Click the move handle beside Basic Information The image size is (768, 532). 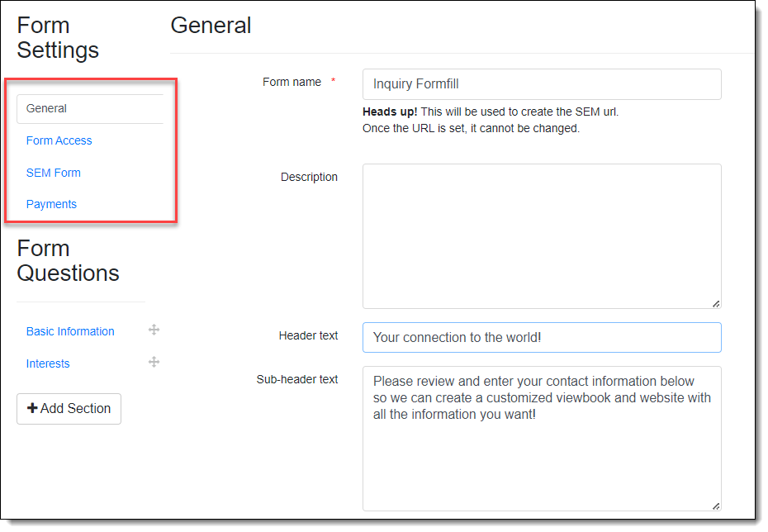[154, 330]
